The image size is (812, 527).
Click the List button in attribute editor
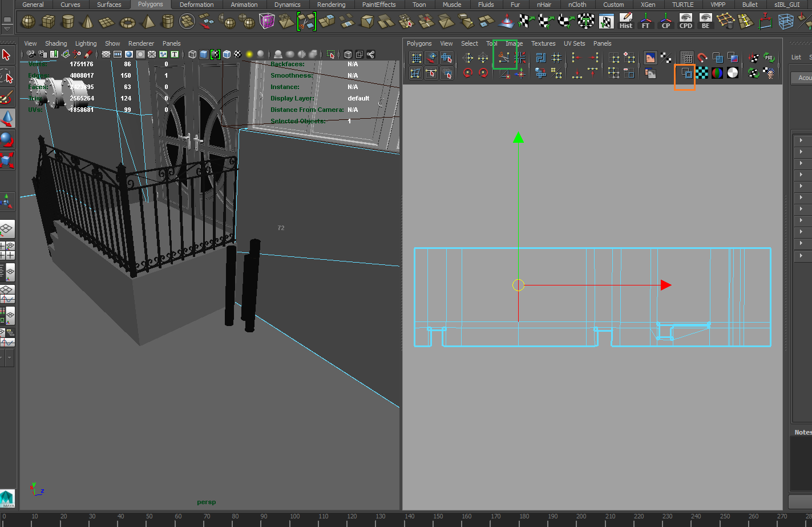[796, 57]
